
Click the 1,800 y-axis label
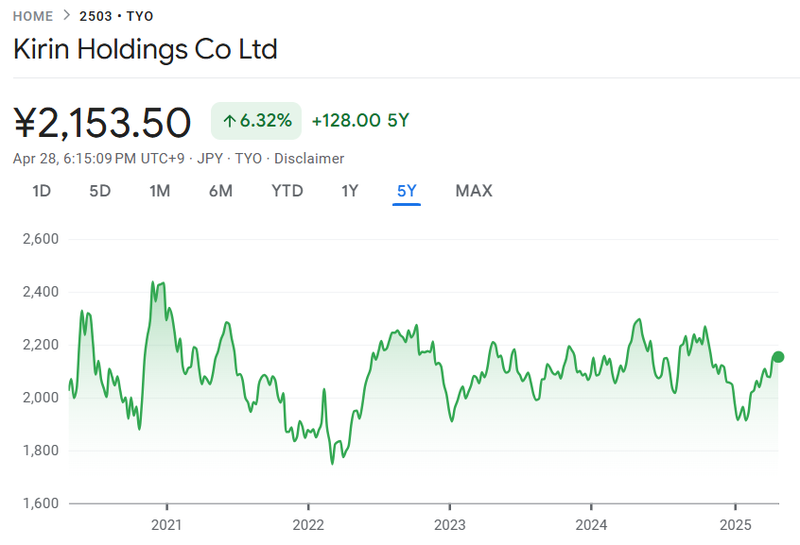coord(41,451)
